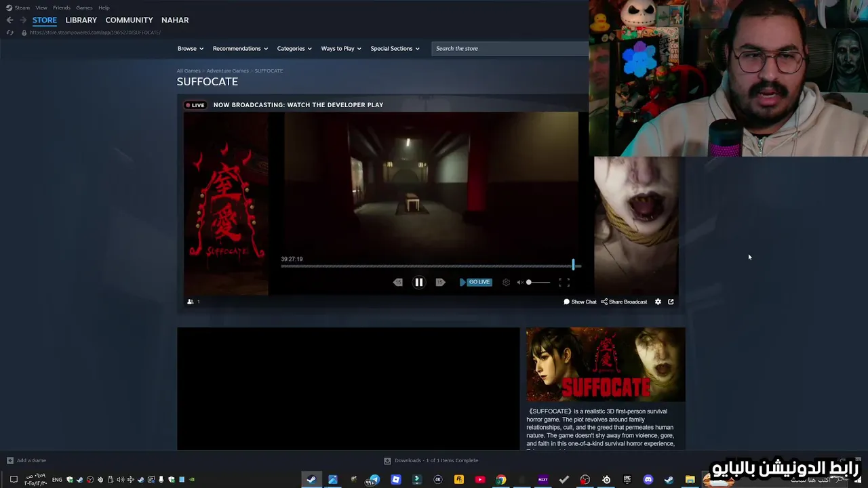Open Show Chat for the broadcast
This screenshot has width=868, height=488.
point(580,302)
